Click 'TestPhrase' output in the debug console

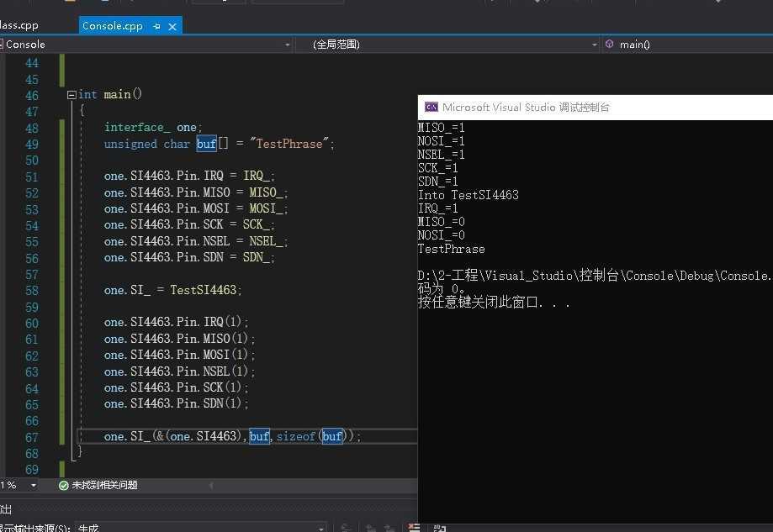[451, 249]
